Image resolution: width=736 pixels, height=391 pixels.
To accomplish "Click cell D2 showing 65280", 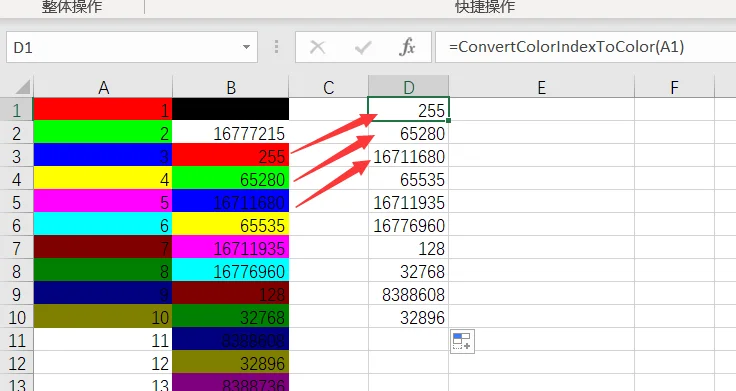I will point(408,132).
